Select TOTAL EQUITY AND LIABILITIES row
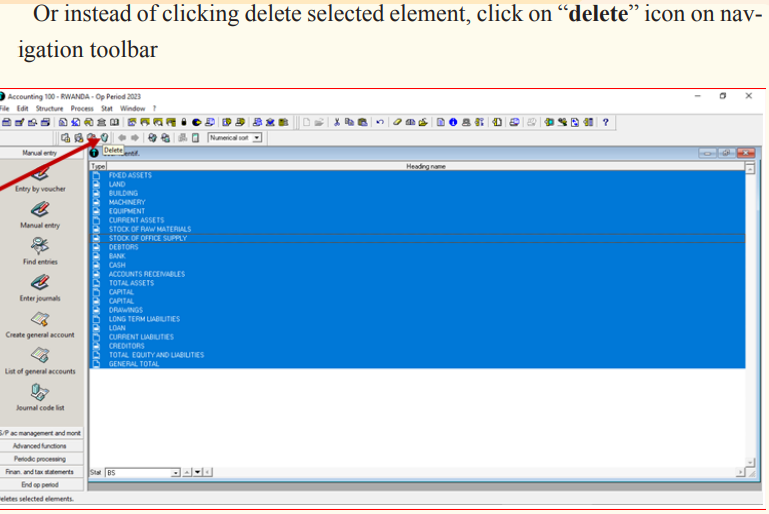Screen dimensions: 769x514 pos(417,355)
